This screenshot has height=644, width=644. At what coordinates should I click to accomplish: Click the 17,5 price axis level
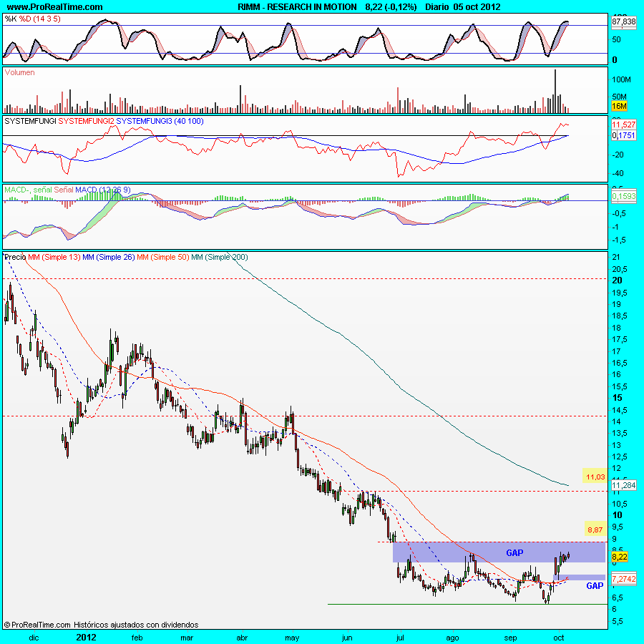[x=620, y=339]
